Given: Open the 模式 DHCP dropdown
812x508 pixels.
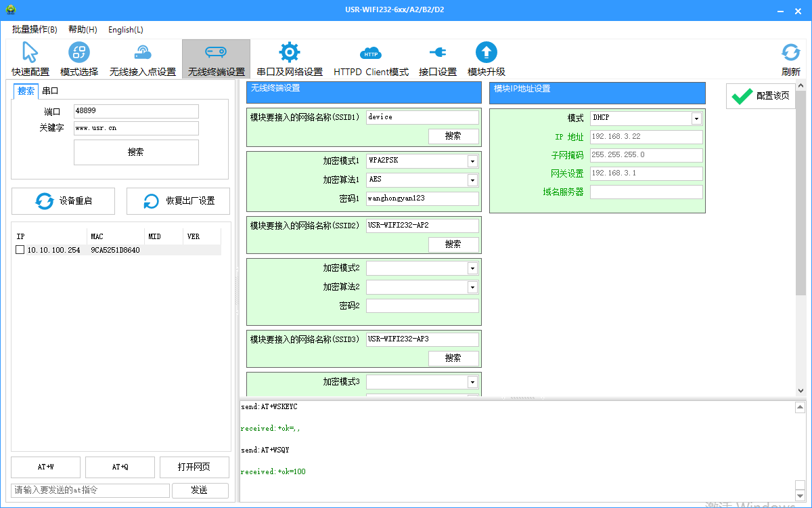Looking at the screenshot, I should click(696, 119).
